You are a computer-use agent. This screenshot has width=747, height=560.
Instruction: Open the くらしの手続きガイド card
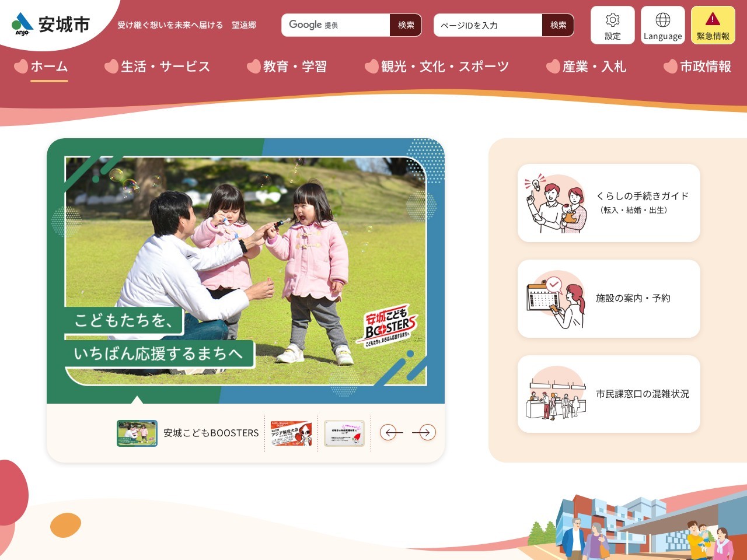[x=609, y=203]
